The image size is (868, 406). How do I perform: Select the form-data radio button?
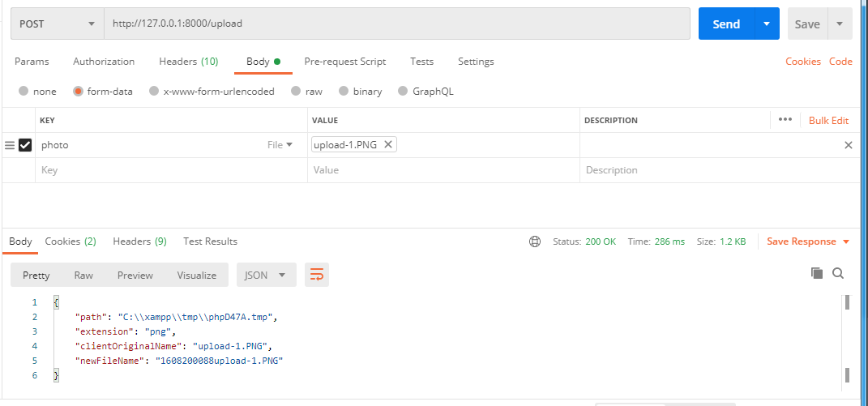78,92
